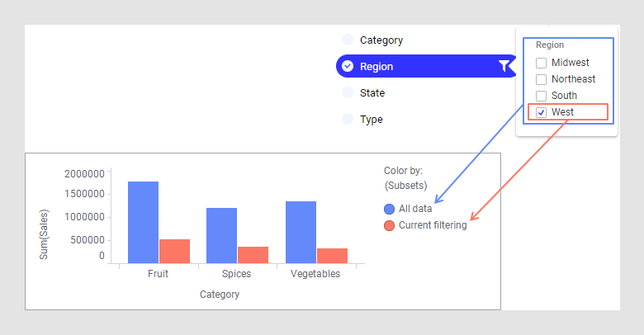Image resolution: width=644 pixels, height=335 pixels.
Task: Click the circle icon beside State
Action: (x=348, y=92)
